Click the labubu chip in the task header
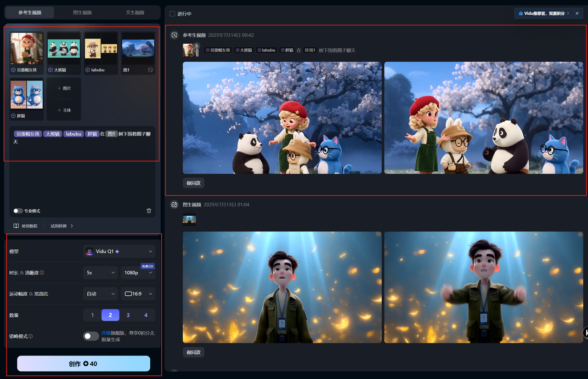 (x=266, y=50)
